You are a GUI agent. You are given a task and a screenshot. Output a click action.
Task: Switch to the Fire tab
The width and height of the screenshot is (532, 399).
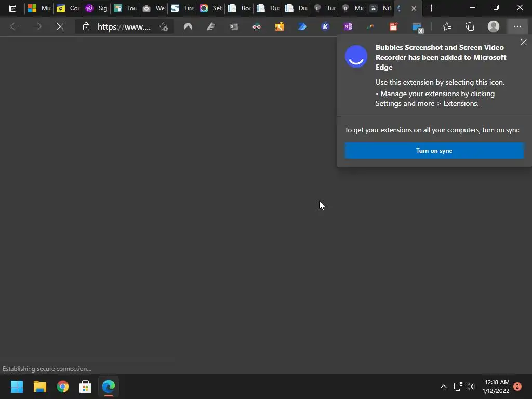[181, 8]
